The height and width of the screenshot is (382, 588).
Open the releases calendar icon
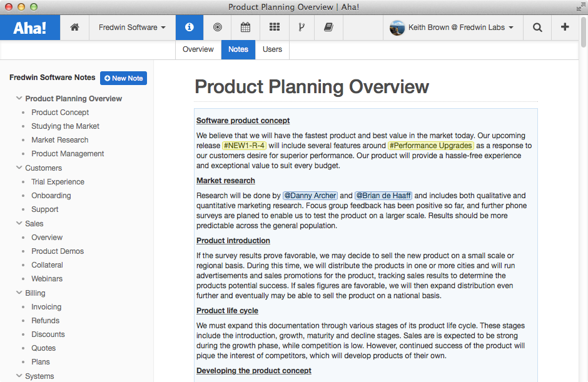(x=246, y=27)
